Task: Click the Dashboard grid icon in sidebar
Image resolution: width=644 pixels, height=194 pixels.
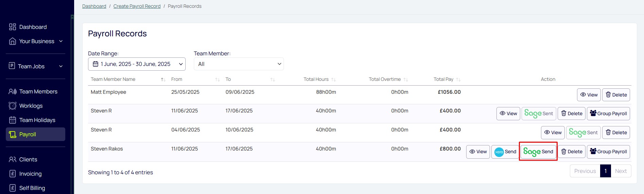Action: point(13,27)
